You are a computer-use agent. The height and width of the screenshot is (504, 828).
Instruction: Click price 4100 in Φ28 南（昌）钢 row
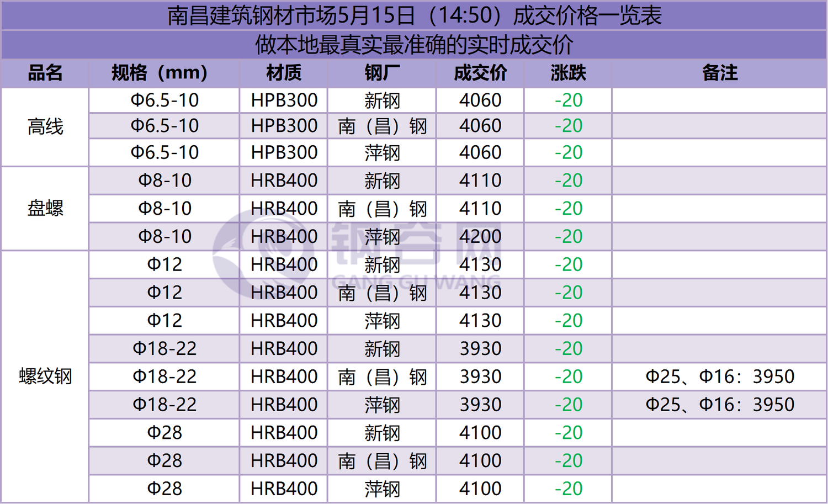click(480, 461)
